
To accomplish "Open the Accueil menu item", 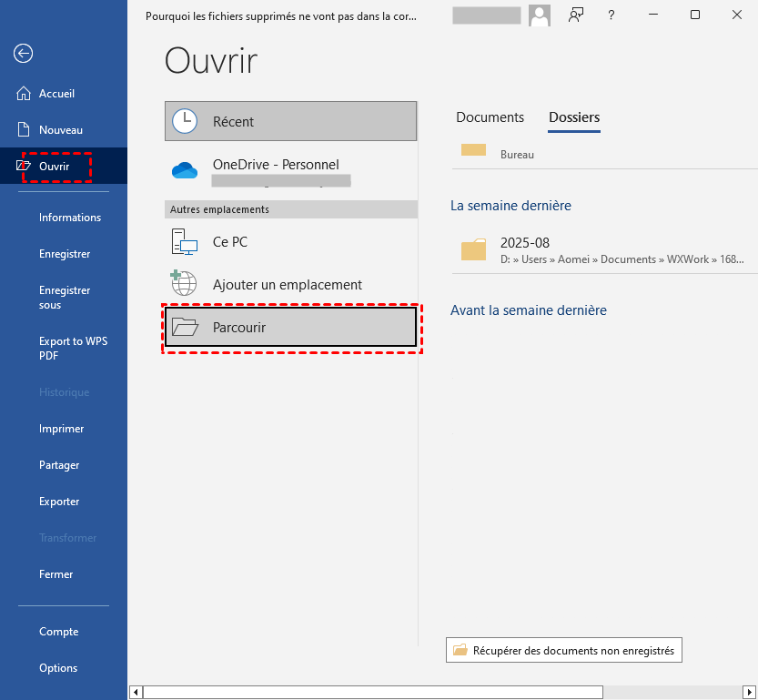I will pos(64,93).
